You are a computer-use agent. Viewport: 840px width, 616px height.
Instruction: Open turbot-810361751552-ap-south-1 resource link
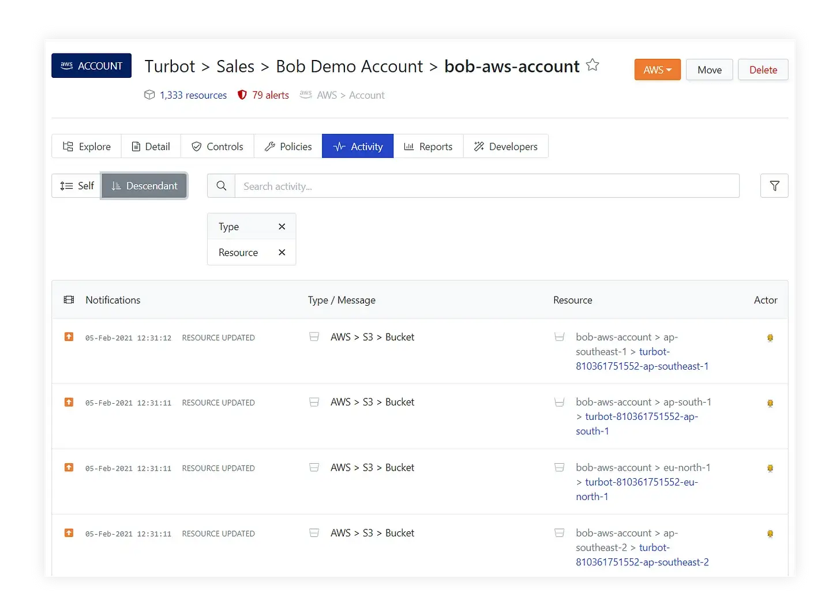tap(637, 424)
